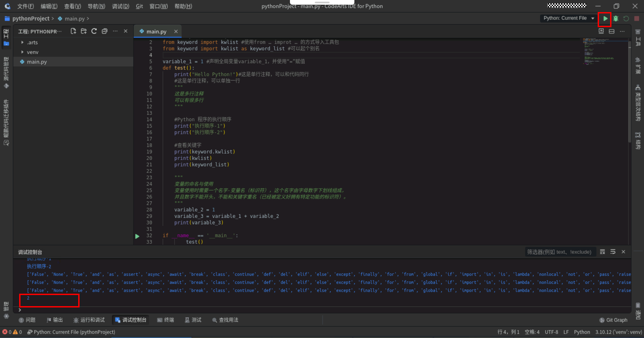Open the 帮助(H) menu
This screenshot has width=644, height=338.
183,6
